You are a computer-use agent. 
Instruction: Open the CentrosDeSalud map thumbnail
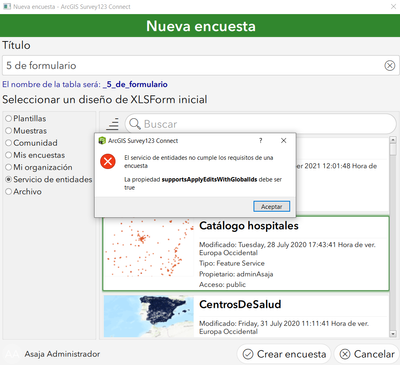(x=149, y=316)
